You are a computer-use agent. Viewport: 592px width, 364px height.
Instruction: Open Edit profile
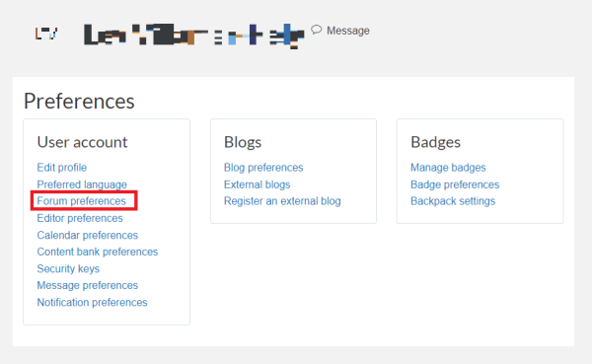tap(62, 168)
